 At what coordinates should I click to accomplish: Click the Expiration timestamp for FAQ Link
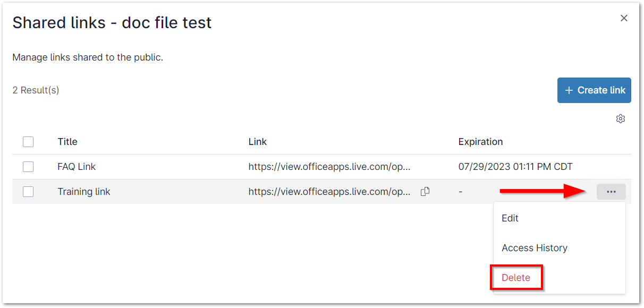515,166
